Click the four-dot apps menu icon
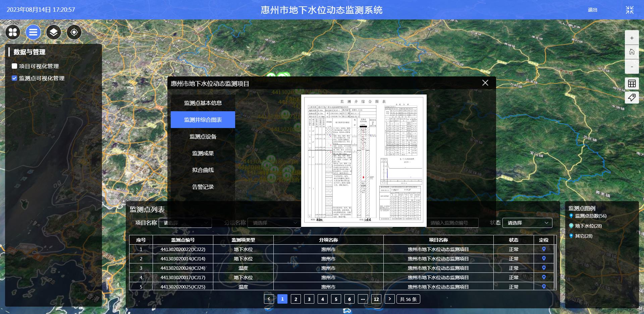Image resolution: width=644 pixels, height=314 pixels. pos(13,32)
